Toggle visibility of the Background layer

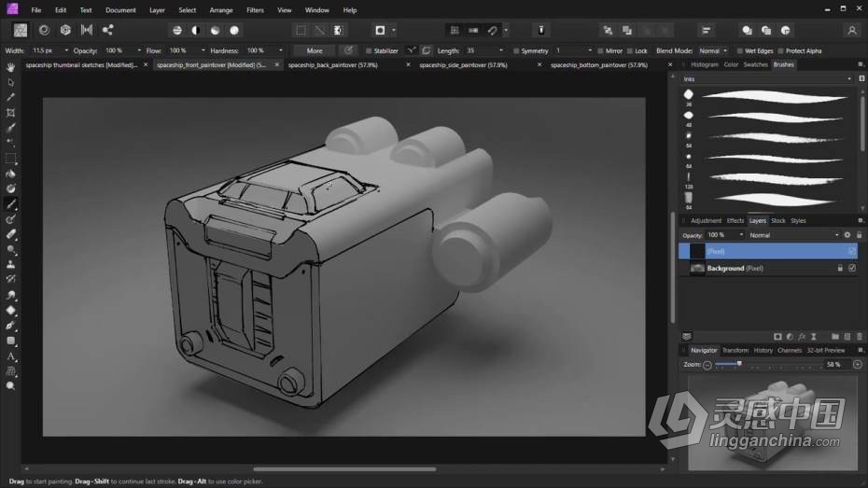point(852,268)
